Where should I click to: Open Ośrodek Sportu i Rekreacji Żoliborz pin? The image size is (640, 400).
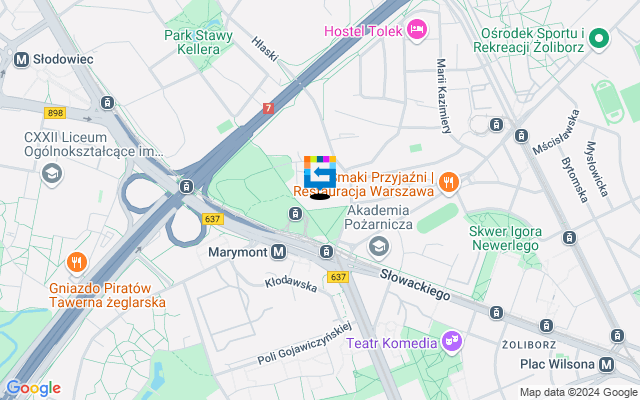coord(599,40)
